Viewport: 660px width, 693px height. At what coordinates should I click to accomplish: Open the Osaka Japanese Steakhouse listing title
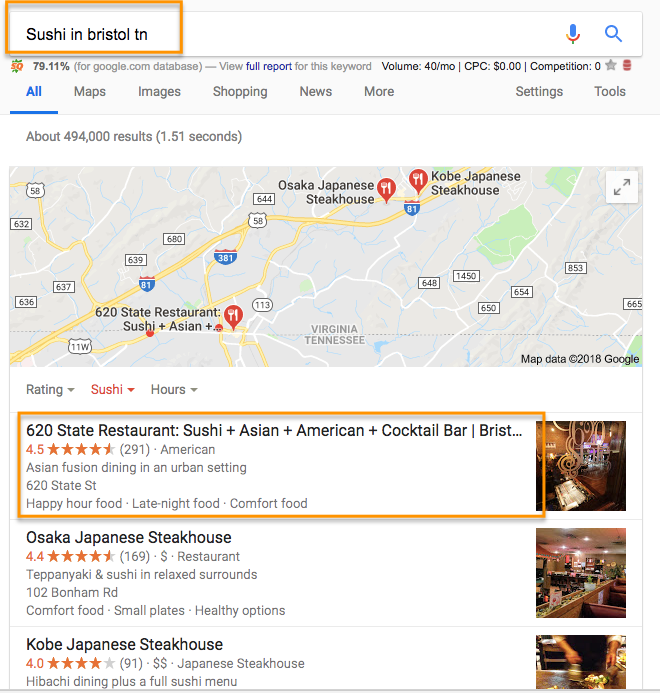pyautogui.click(x=129, y=537)
